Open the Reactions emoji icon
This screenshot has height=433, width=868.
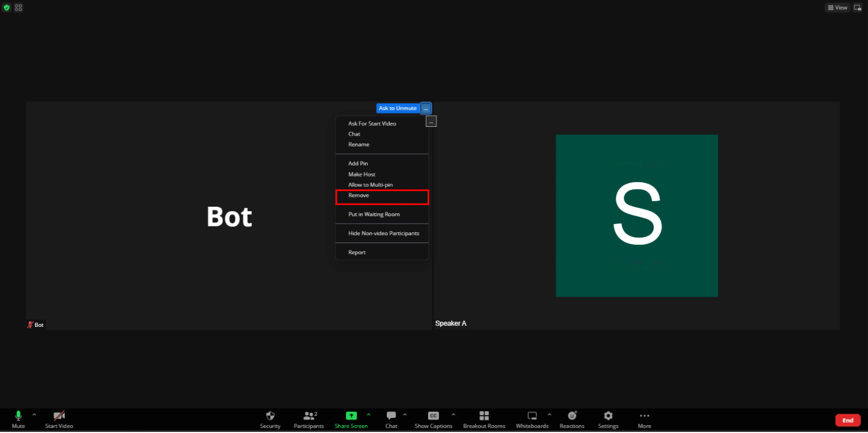pos(572,416)
